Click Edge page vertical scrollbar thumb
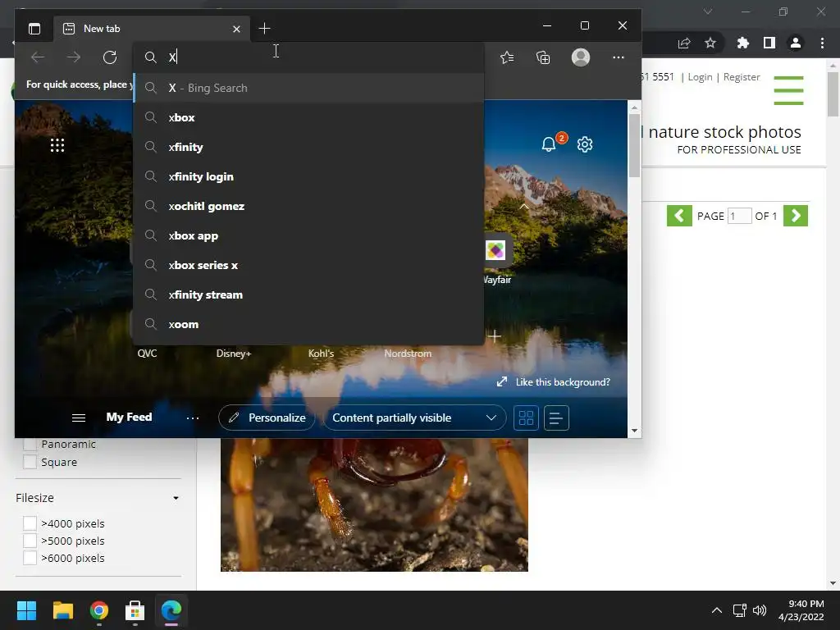 pos(634,146)
